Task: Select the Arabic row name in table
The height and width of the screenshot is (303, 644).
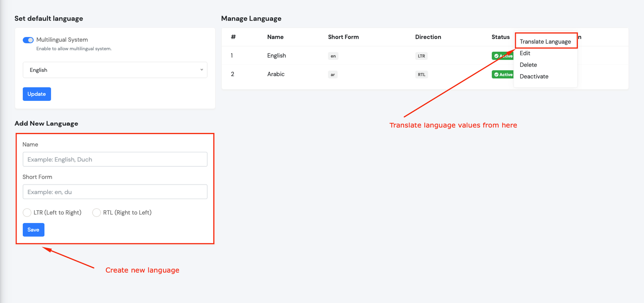Action: pyautogui.click(x=276, y=74)
